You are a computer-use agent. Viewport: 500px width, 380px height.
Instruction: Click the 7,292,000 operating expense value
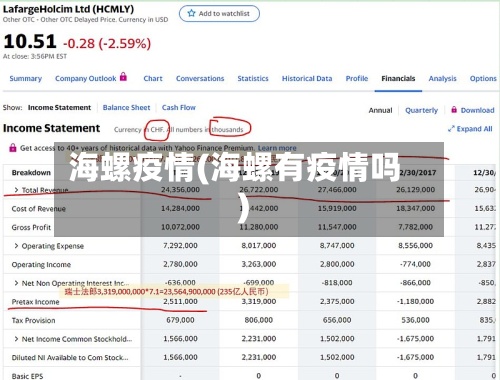point(180,246)
